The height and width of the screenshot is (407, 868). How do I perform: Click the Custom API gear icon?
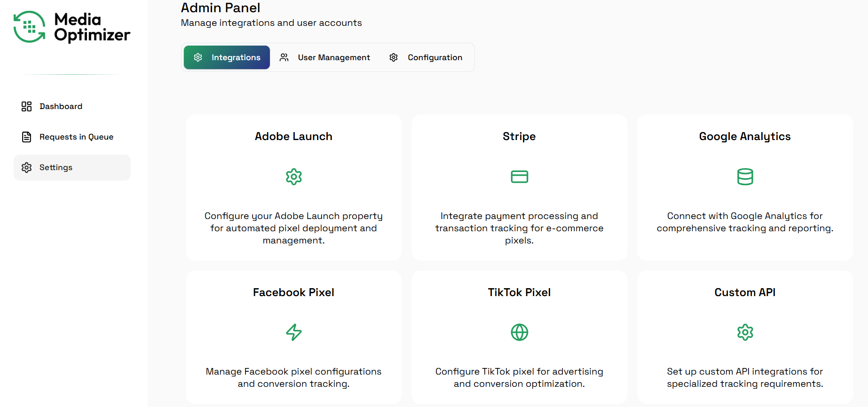pyautogui.click(x=745, y=332)
